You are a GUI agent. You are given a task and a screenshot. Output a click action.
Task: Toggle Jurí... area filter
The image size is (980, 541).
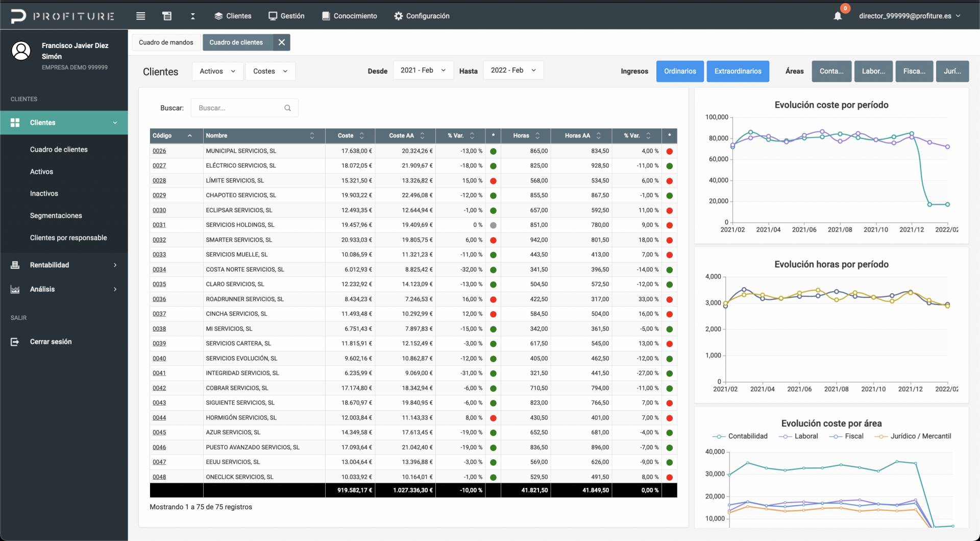(x=952, y=72)
